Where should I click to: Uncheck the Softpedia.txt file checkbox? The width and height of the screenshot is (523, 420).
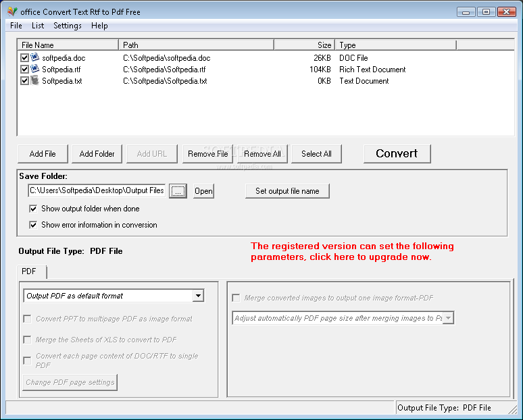[x=24, y=80]
